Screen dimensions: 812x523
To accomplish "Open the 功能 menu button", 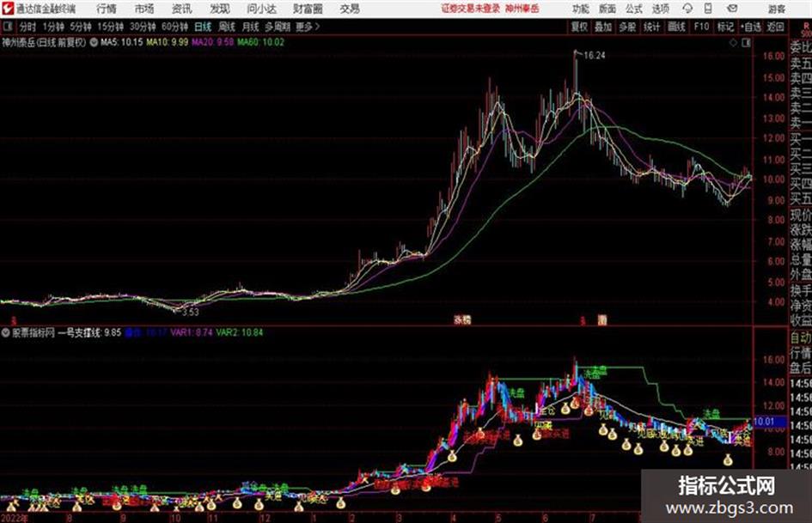I will pyautogui.click(x=581, y=9).
